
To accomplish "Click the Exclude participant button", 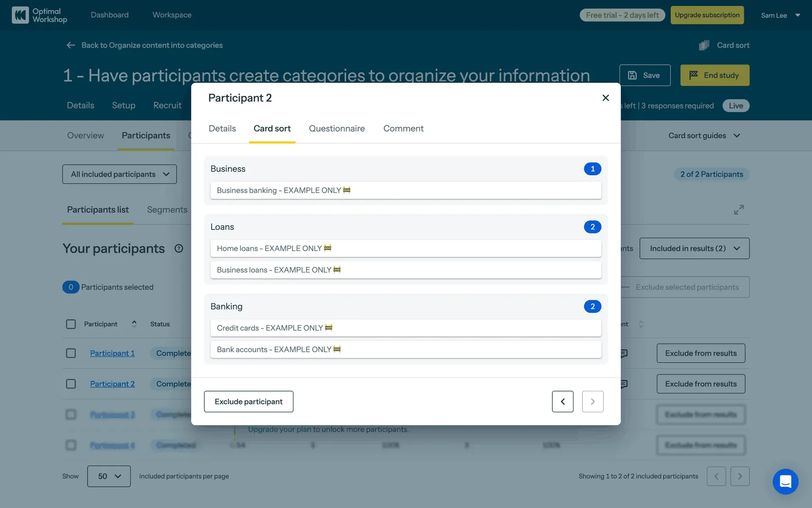I will coord(248,401).
